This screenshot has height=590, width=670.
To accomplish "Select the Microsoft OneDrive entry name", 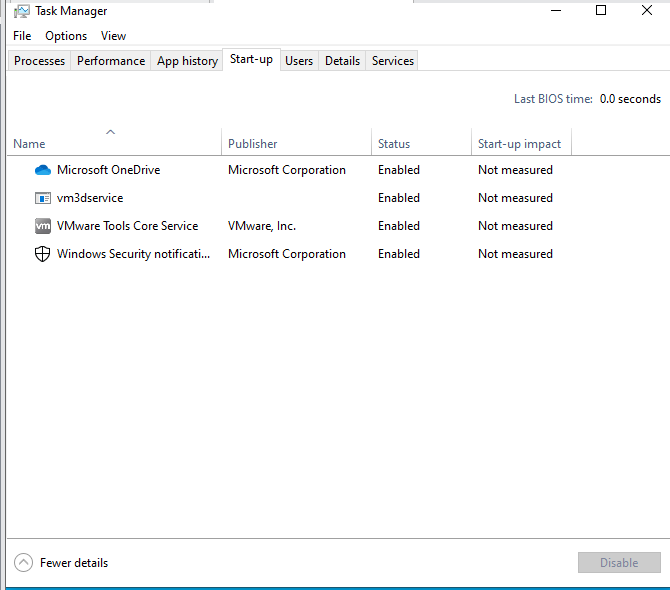I will click(109, 170).
